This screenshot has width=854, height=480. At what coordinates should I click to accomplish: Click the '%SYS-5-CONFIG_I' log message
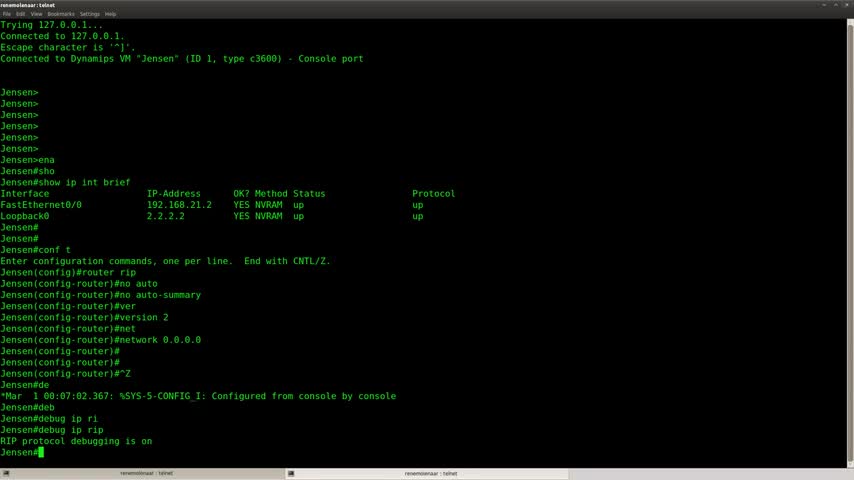(x=198, y=396)
